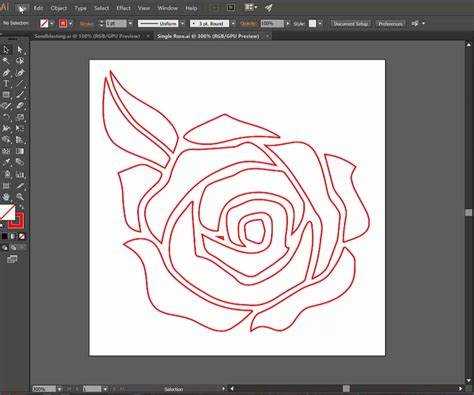Open the 3 pt. Round brush dropdown
This screenshot has width=474, height=395.
click(233, 24)
